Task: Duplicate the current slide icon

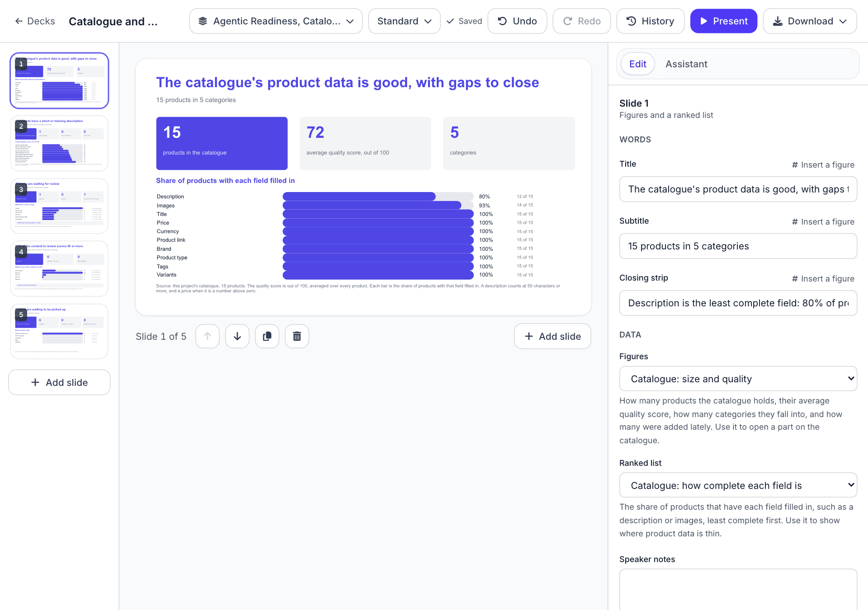Action: pos(267,336)
